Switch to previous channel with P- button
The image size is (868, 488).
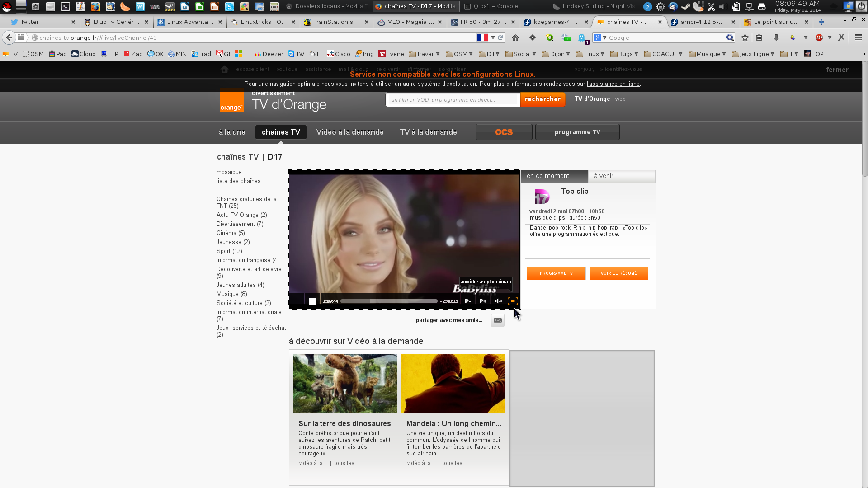(468, 301)
